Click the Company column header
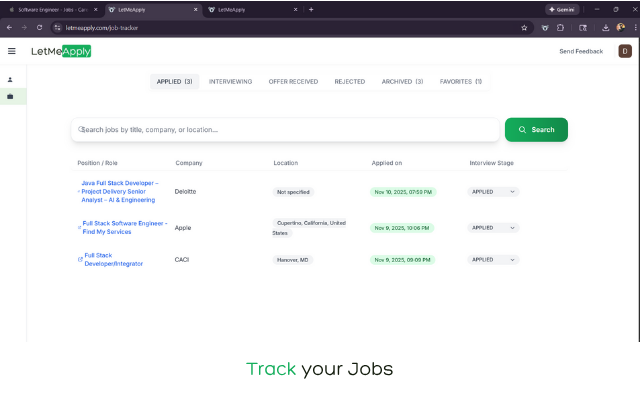640x400 pixels. tap(189, 163)
